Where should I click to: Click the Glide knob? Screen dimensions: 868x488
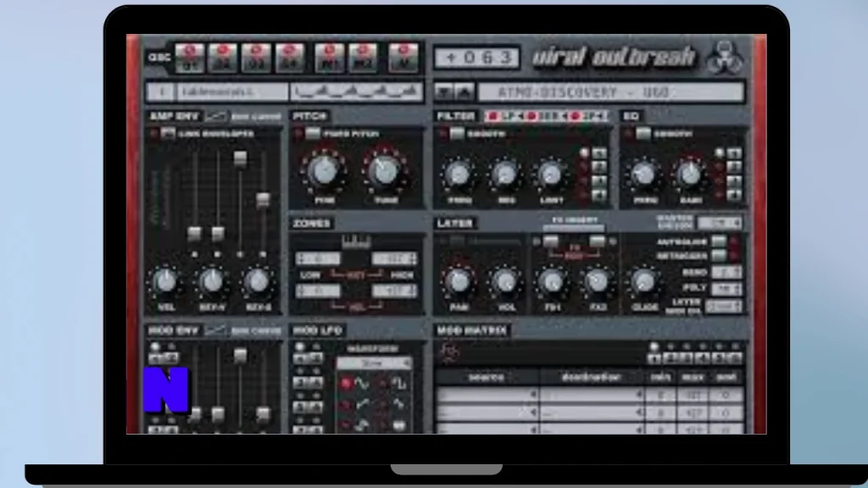[x=644, y=282]
